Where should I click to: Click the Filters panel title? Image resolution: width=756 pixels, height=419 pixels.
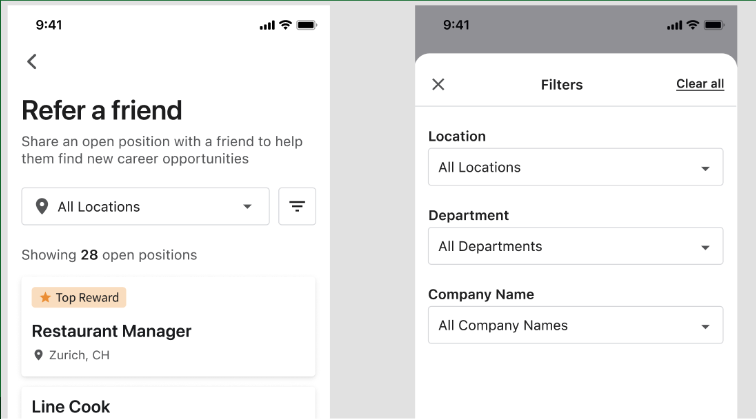point(561,85)
